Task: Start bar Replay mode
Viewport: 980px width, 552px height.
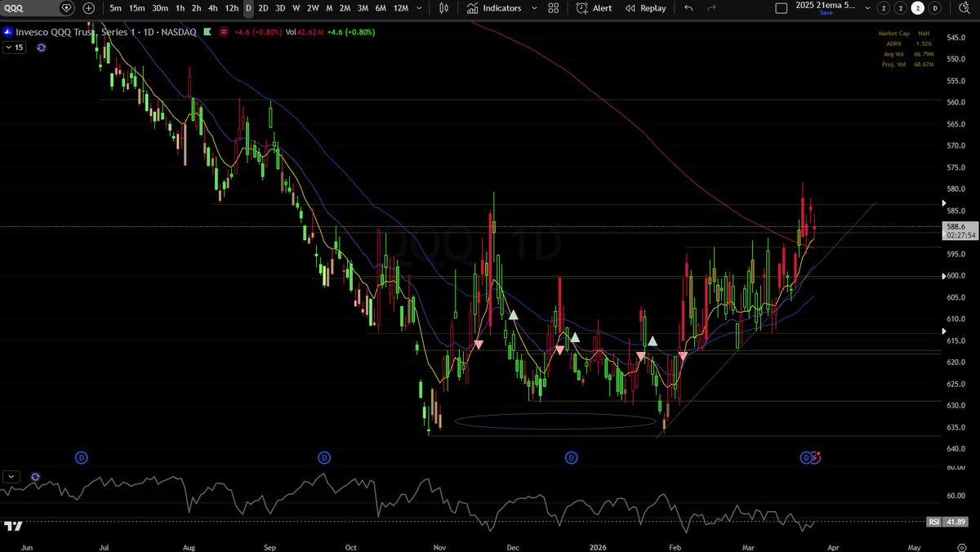Action: [646, 8]
